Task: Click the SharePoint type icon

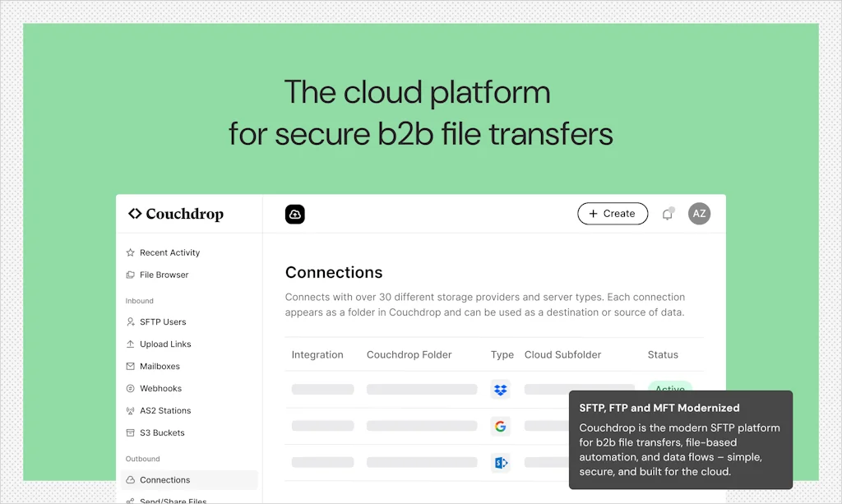Action: tap(501, 463)
